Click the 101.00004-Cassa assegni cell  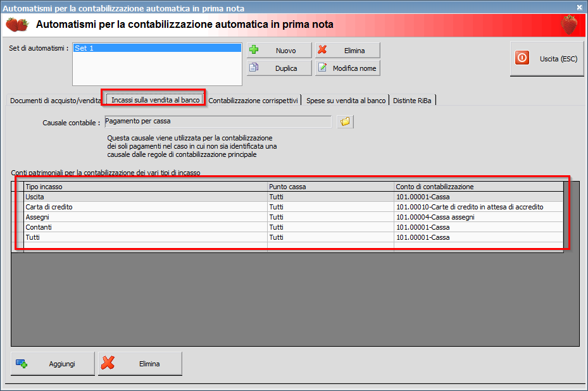click(479, 217)
